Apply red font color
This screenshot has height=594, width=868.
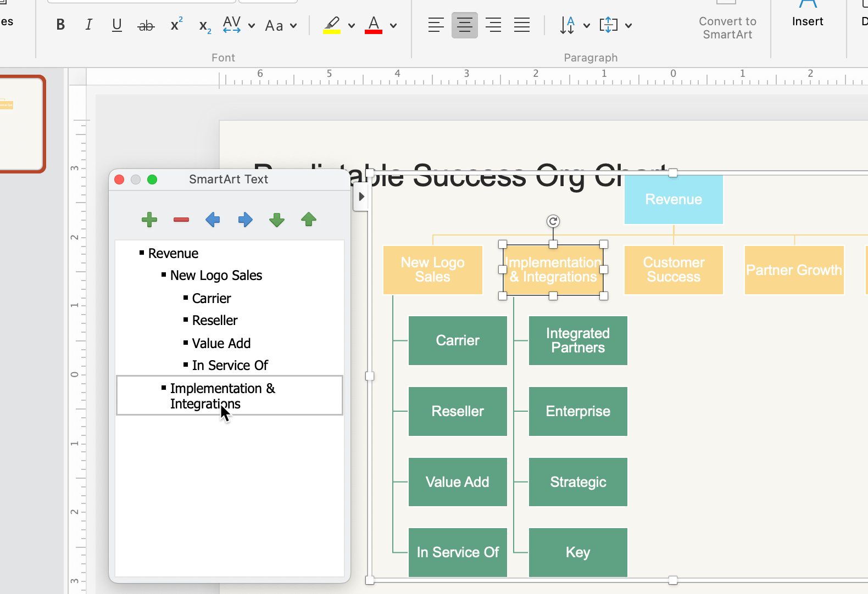[x=374, y=25]
